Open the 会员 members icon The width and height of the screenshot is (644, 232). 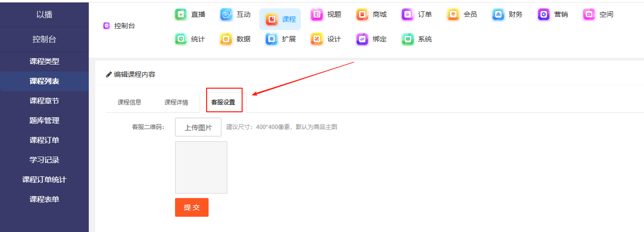[453, 15]
